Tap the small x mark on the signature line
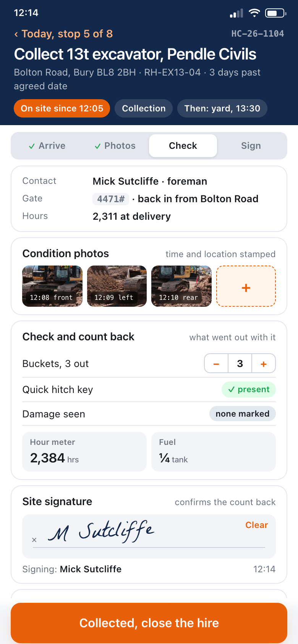 click(34, 540)
